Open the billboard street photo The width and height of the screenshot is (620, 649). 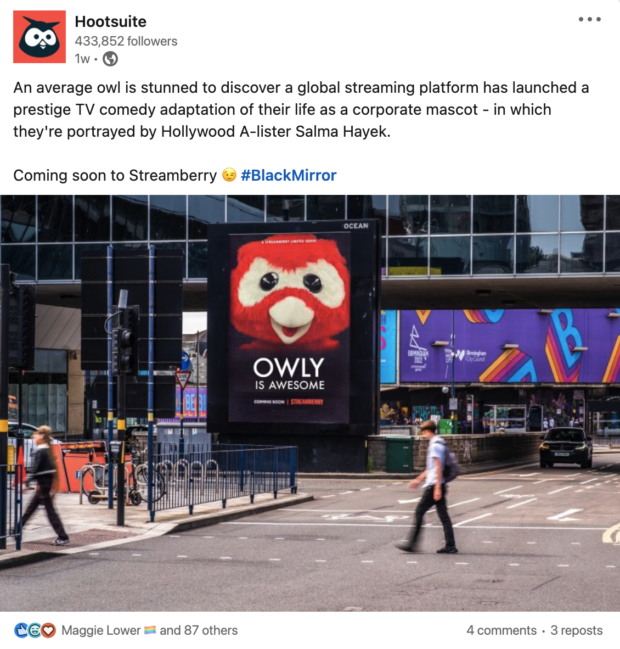pos(310,403)
